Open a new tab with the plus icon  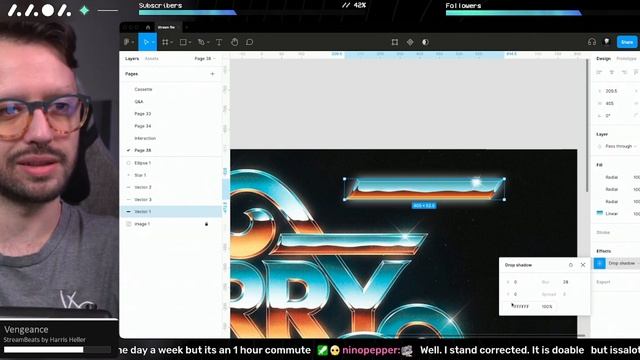tap(187, 27)
